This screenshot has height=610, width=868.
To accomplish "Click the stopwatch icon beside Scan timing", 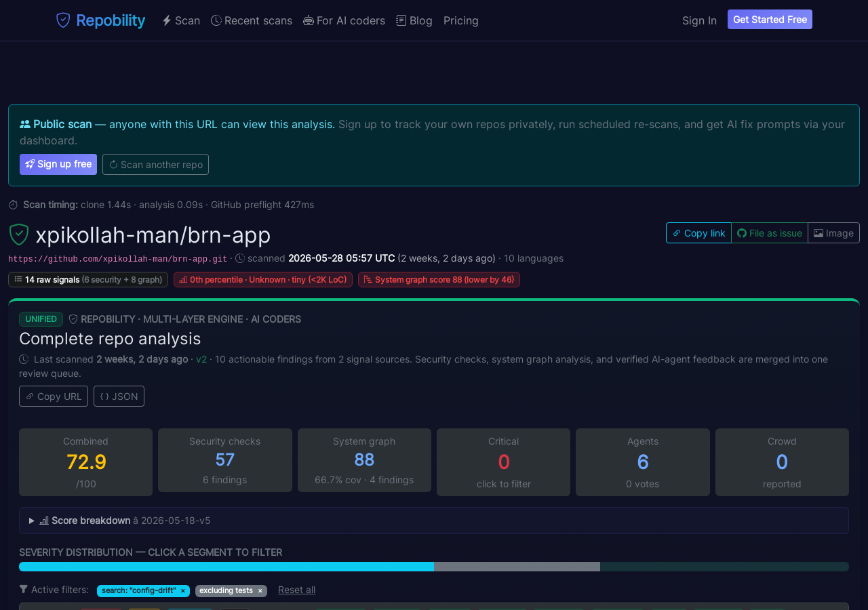I will click(13, 205).
